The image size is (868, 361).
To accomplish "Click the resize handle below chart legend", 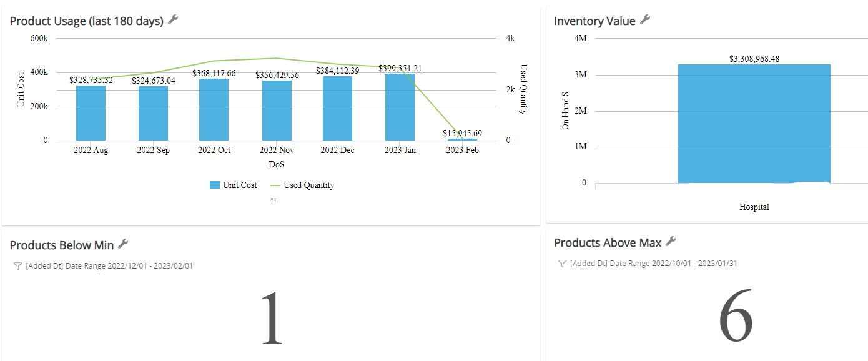I will pyautogui.click(x=272, y=199).
